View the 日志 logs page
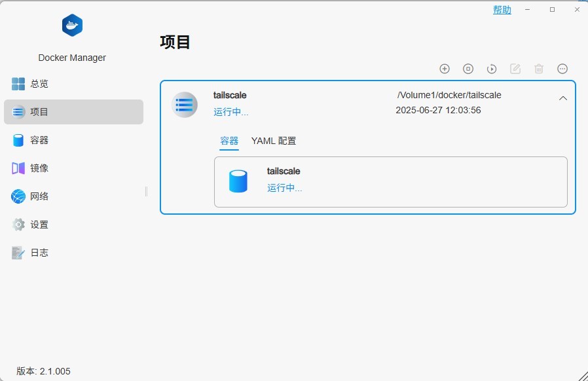The width and height of the screenshot is (588, 381). click(x=73, y=253)
